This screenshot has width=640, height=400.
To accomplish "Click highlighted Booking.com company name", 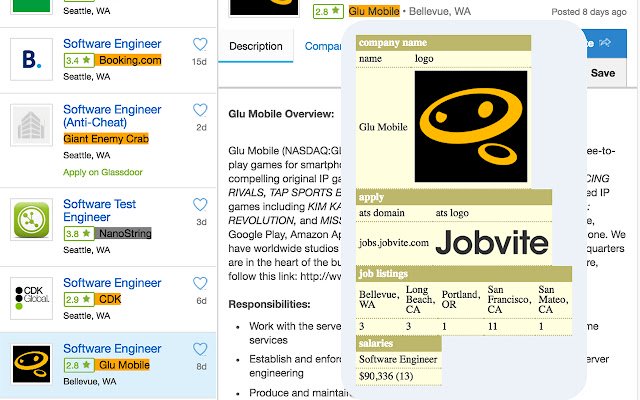I will 129,60.
